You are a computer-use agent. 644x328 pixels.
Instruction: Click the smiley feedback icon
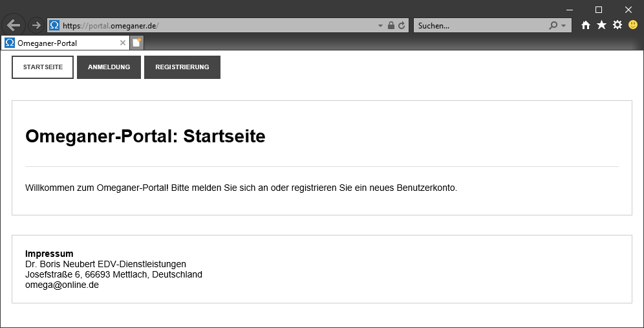coord(633,25)
